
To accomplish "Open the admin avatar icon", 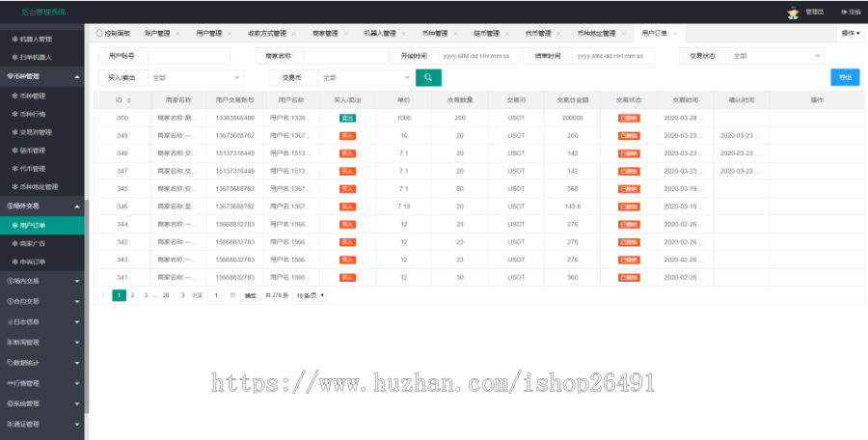I will [793, 13].
